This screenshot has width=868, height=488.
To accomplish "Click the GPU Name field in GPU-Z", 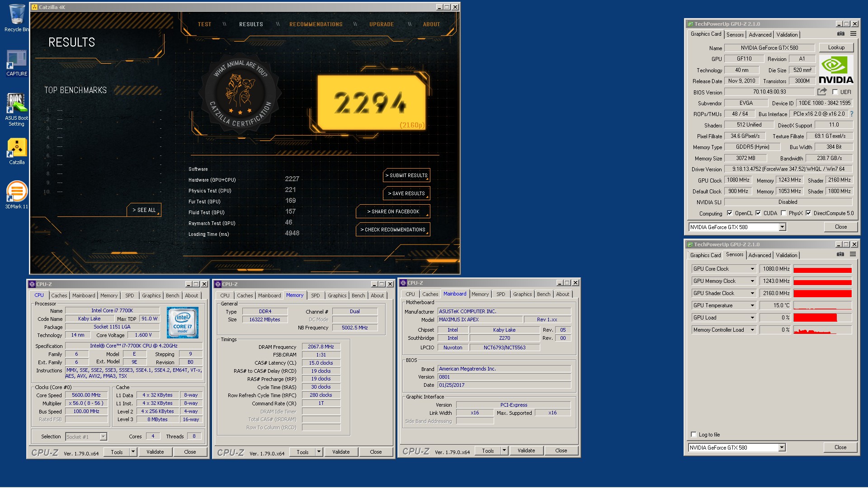I will pyautogui.click(x=769, y=48).
